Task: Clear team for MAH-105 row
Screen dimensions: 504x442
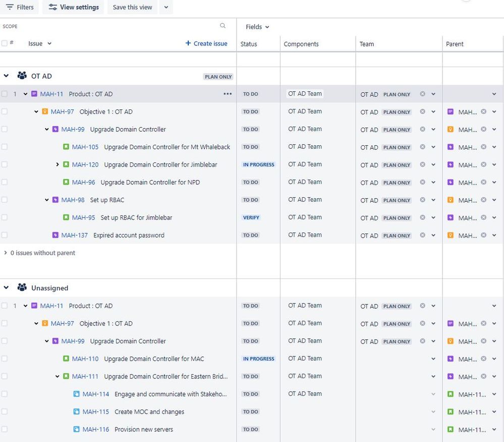Action: click(x=423, y=147)
